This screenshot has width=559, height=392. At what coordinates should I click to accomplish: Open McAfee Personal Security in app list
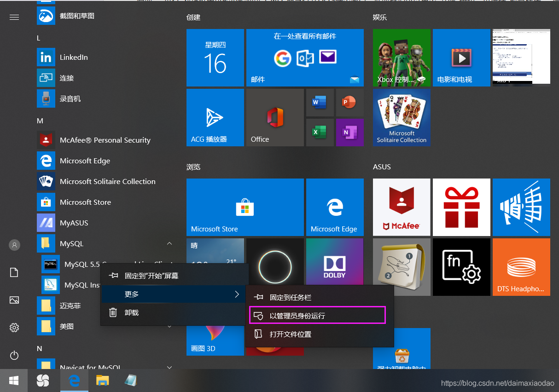(104, 140)
